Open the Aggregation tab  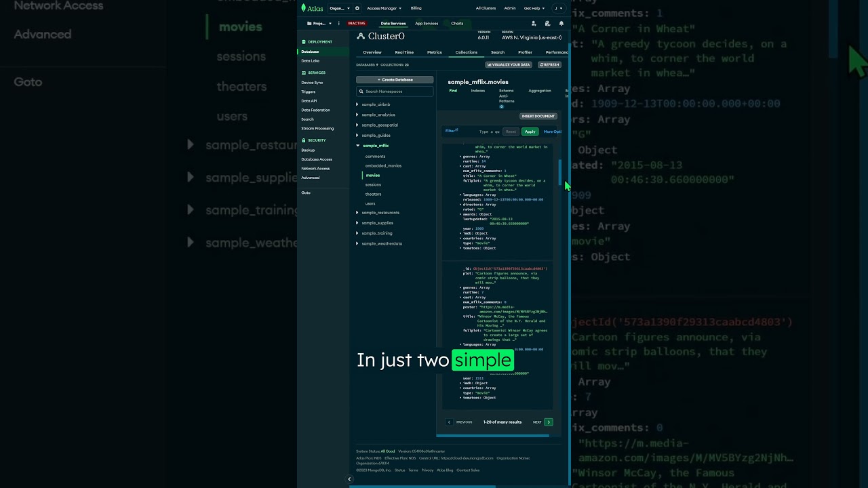coord(540,90)
